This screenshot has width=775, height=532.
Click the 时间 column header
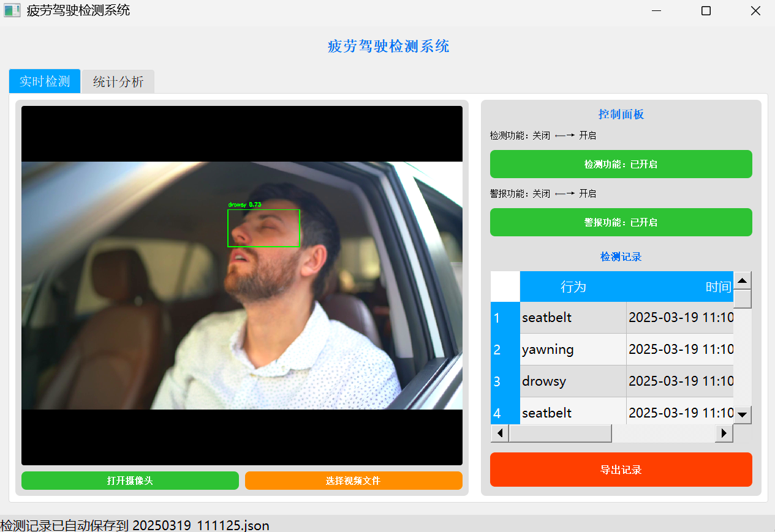[718, 287]
